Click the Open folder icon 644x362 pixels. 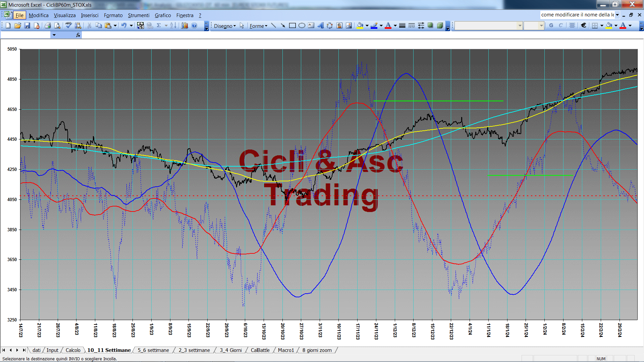pos(18,25)
